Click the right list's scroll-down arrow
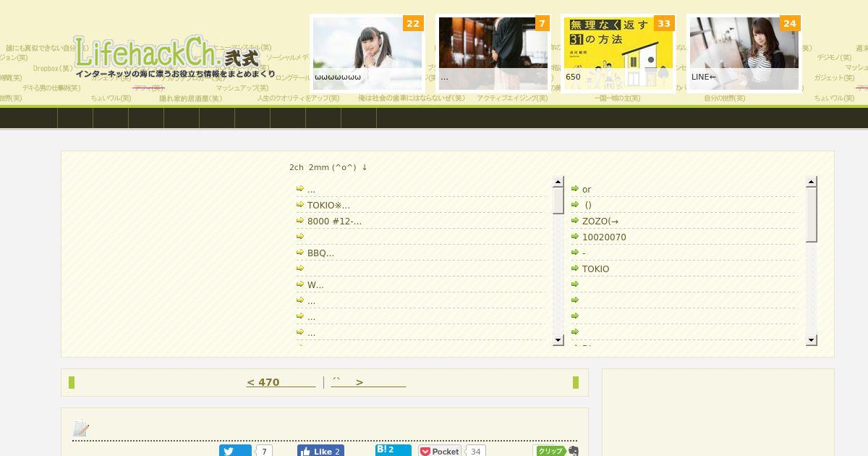 [x=811, y=340]
